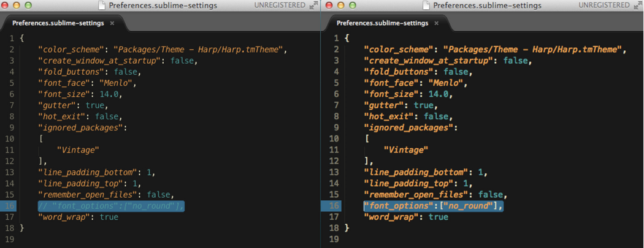Image resolution: width=644 pixels, height=248 pixels.
Task: Click the right window's title text Preferences.sublime-settings
Action: [x=487, y=6]
